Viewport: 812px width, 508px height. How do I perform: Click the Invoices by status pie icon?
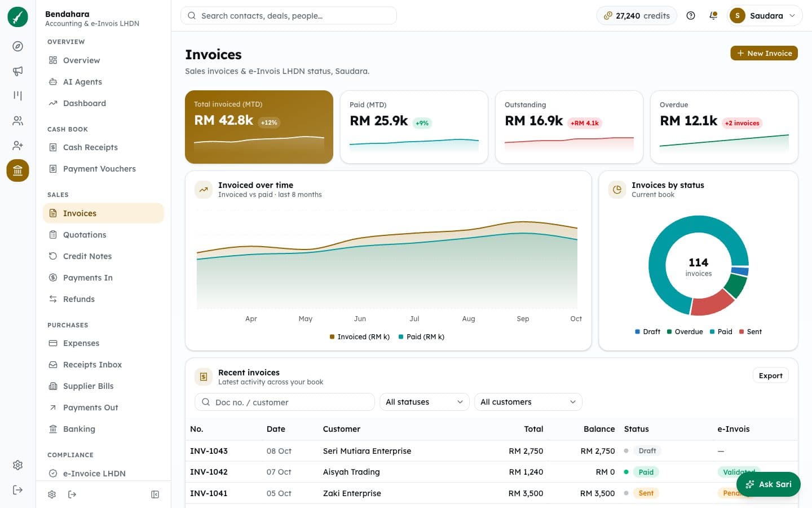(x=617, y=190)
